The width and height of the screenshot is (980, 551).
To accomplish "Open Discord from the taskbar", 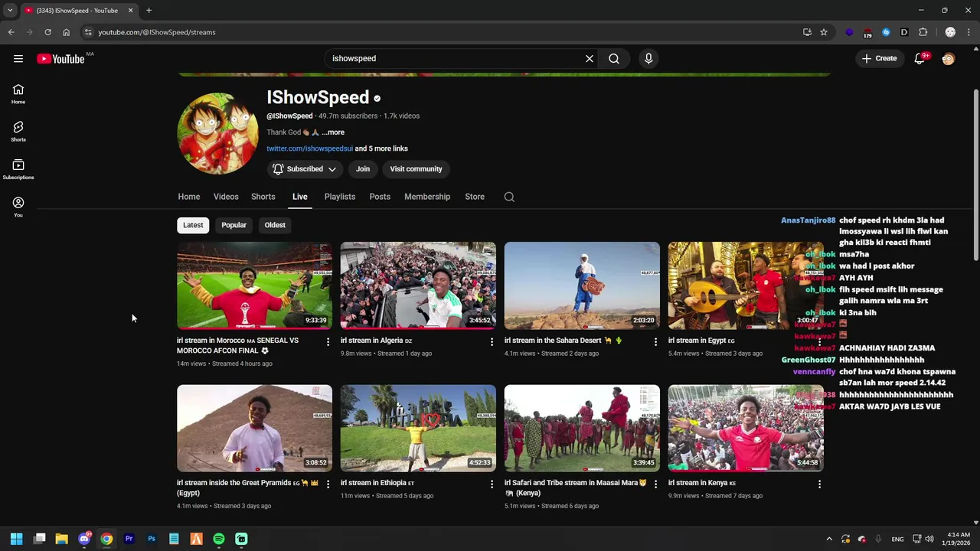I will 84,539.
